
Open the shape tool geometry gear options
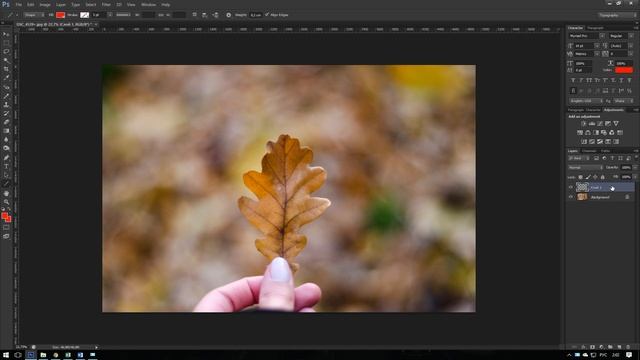click(x=229, y=15)
